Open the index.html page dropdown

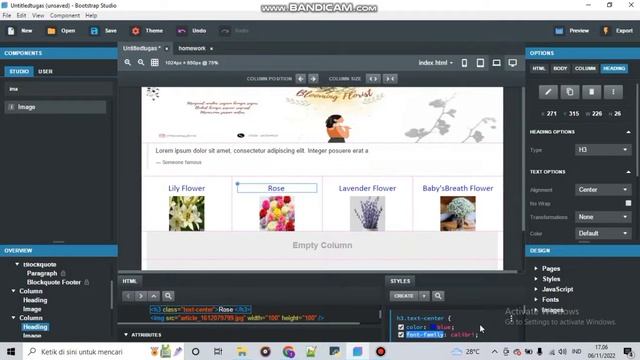435,62
